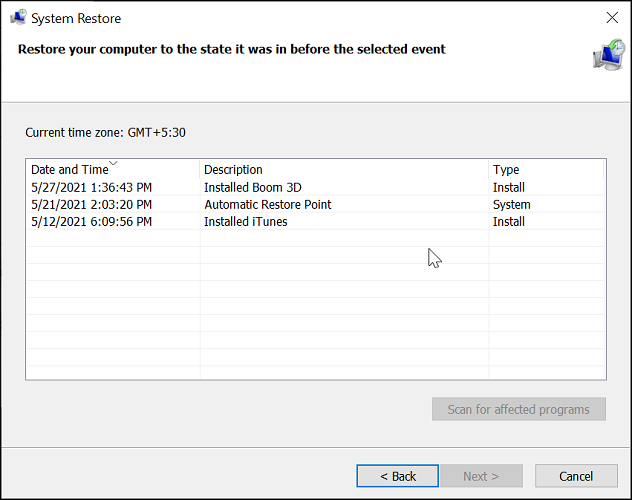Viewport: 632px width, 500px height.
Task: Click Install type for Boom 3D row
Action: [x=509, y=187]
